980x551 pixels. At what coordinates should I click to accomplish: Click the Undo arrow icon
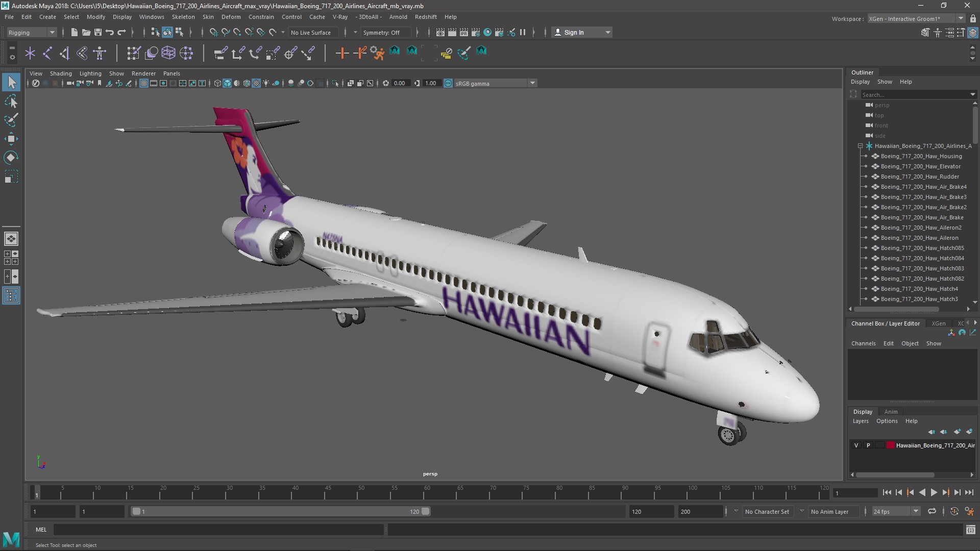110,32
